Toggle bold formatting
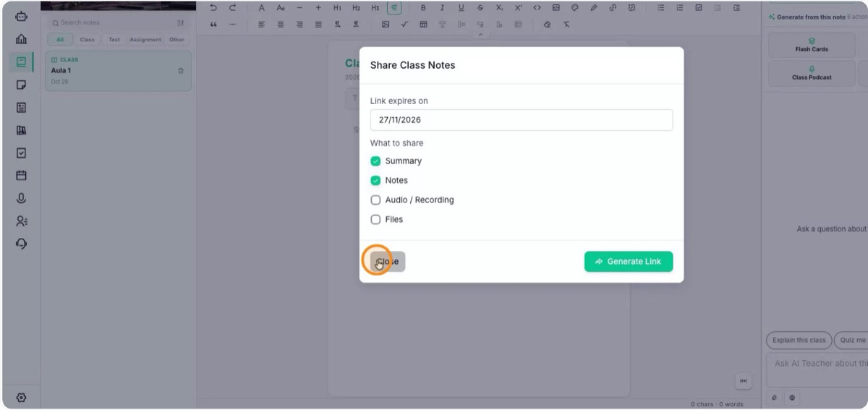Viewport: 868px width, 410px height. point(423,8)
